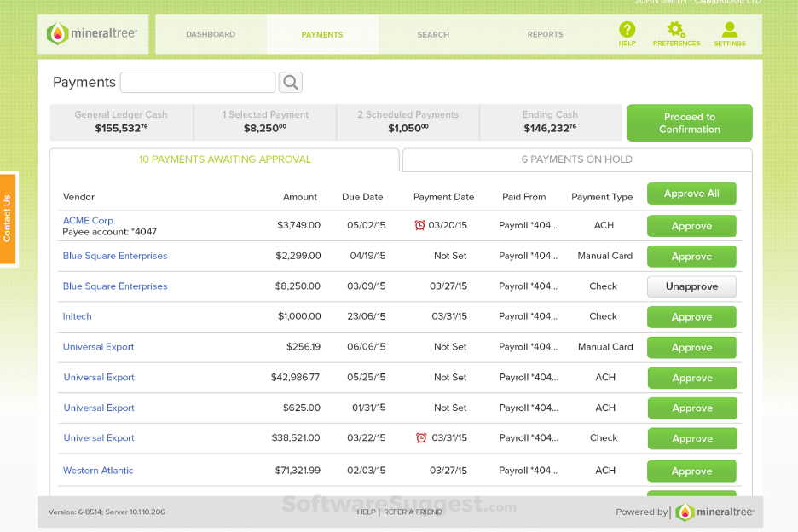Select the Payments navigation tab
The height and width of the screenshot is (532, 798).
322,34
